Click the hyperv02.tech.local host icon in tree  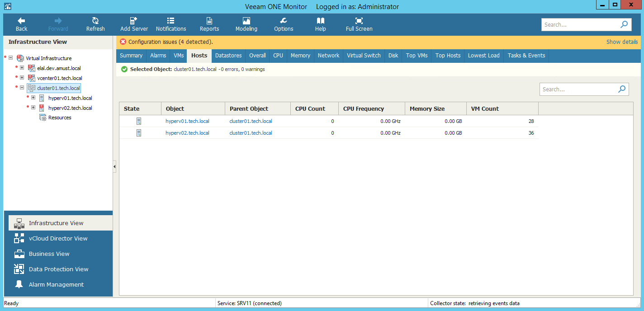click(x=42, y=108)
